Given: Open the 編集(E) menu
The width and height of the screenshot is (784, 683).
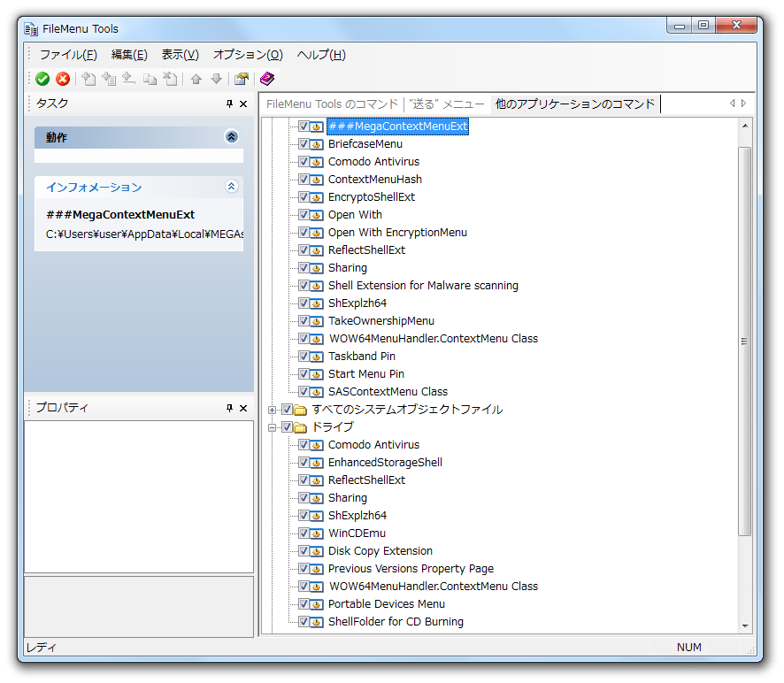Looking at the screenshot, I should point(129,55).
